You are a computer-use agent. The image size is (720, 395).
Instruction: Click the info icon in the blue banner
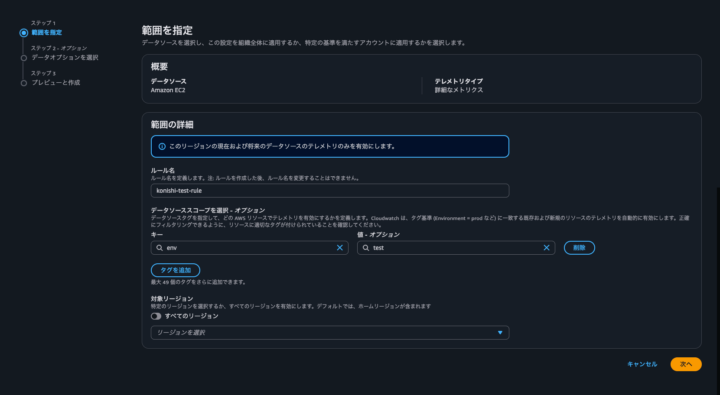(x=162, y=147)
